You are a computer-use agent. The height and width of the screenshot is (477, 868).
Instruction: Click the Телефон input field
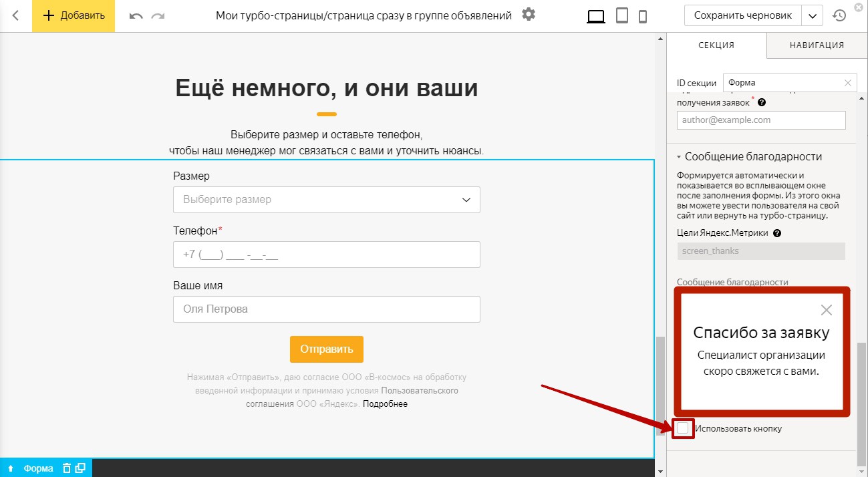[x=326, y=255]
